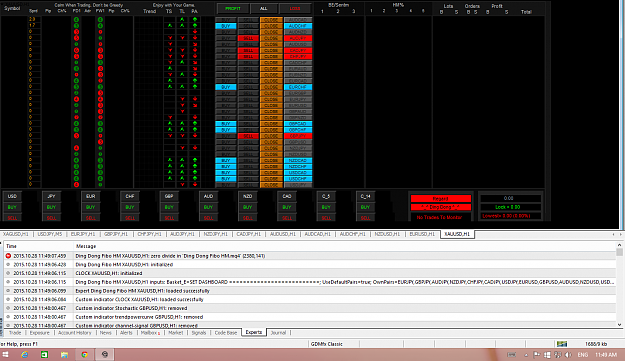
Task: Click the volume speaker tray icon
Action: tap(568, 355)
